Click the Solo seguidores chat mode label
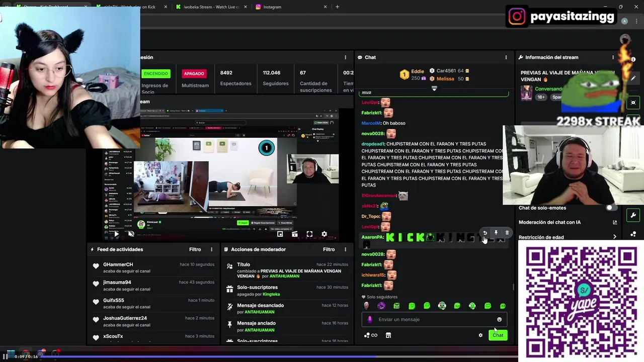 pyautogui.click(x=382, y=297)
